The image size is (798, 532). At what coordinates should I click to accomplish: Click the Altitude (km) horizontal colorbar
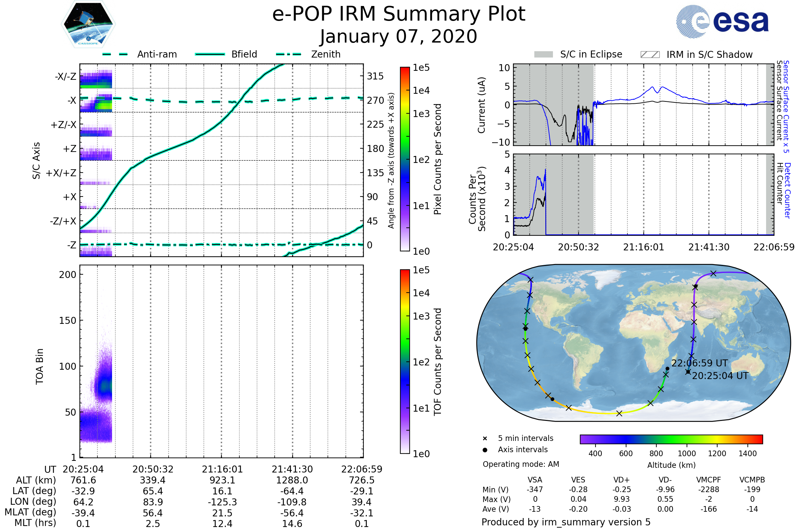pyautogui.click(x=671, y=439)
